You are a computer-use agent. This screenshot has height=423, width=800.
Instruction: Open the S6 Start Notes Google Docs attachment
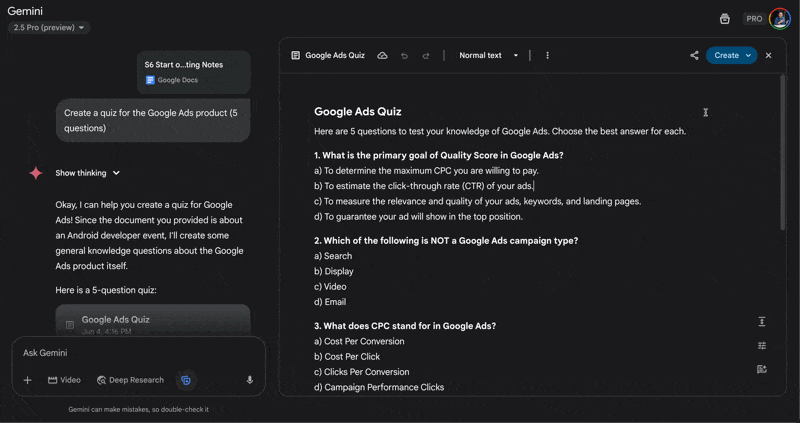point(194,72)
